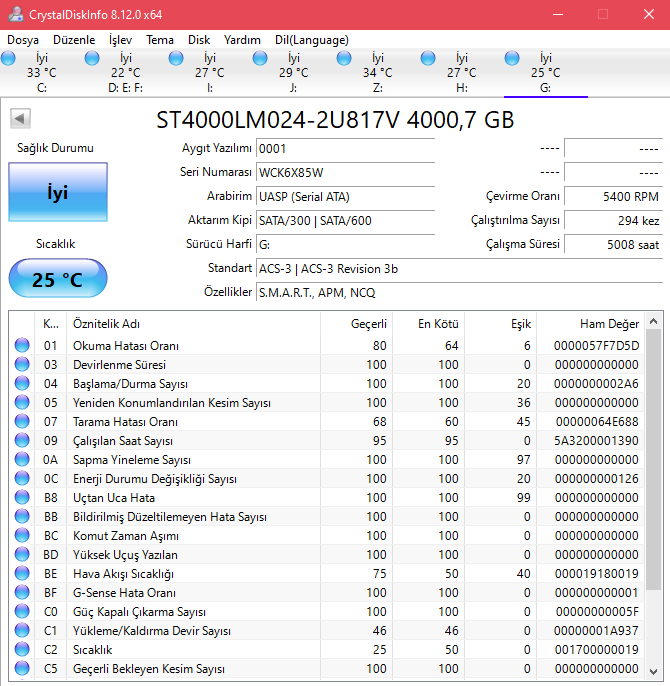Click status orb for attribute 0C
670x686 pixels.
coord(22,478)
